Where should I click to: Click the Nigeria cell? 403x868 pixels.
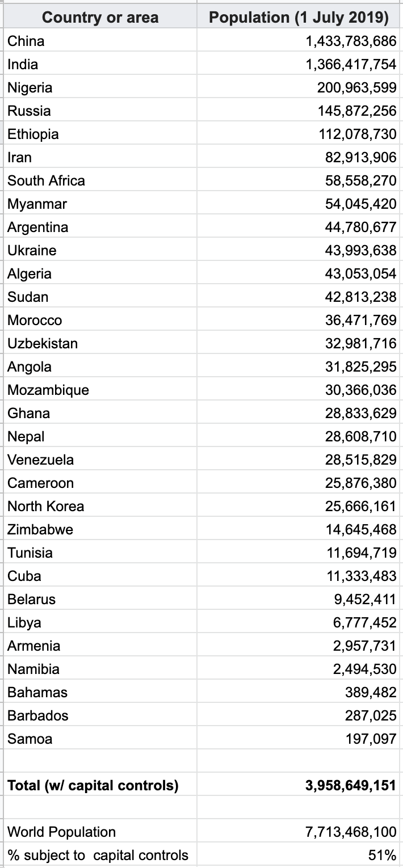(100, 87)
